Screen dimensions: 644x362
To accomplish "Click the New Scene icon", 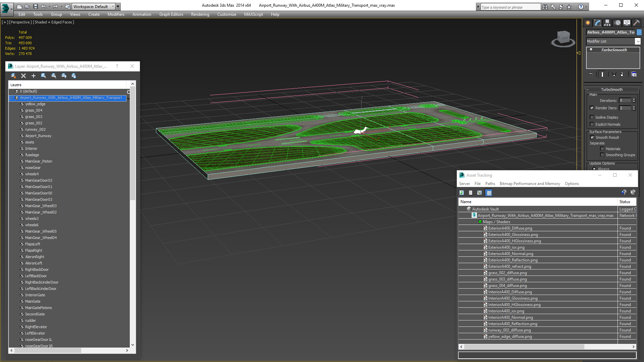I will [19, 6].
